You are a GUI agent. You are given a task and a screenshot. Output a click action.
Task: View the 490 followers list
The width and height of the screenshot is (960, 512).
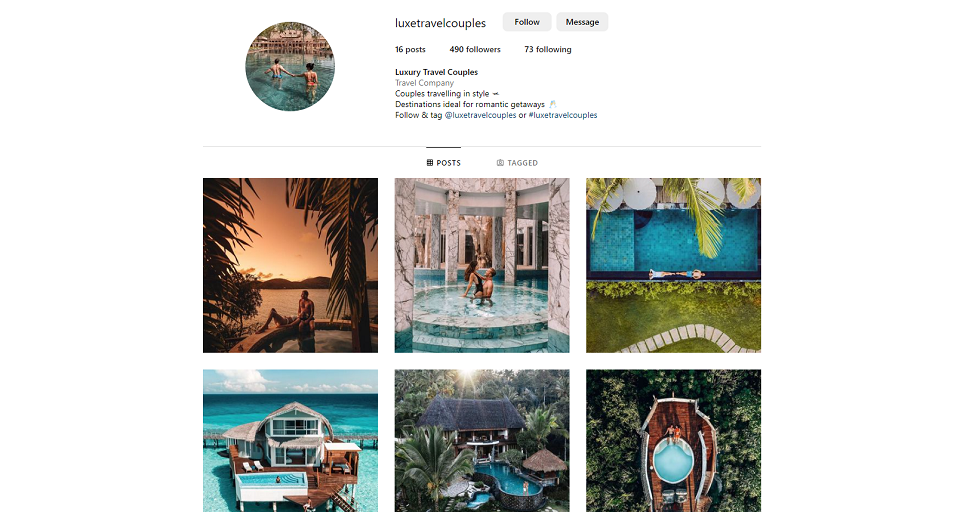[x=475, y=50]
